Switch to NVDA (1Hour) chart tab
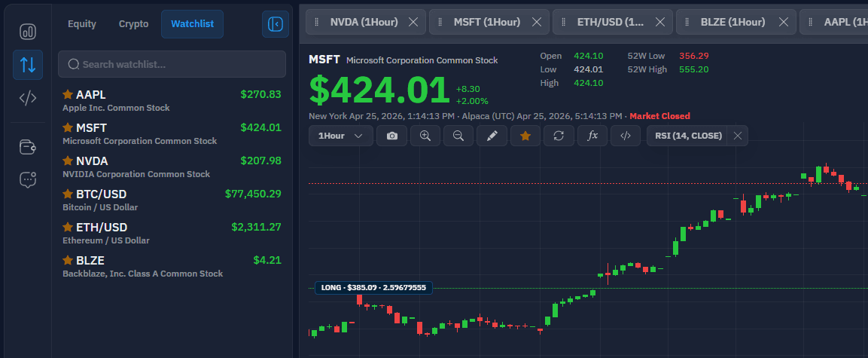Screen dimensions: 868x358 (364, 22)
